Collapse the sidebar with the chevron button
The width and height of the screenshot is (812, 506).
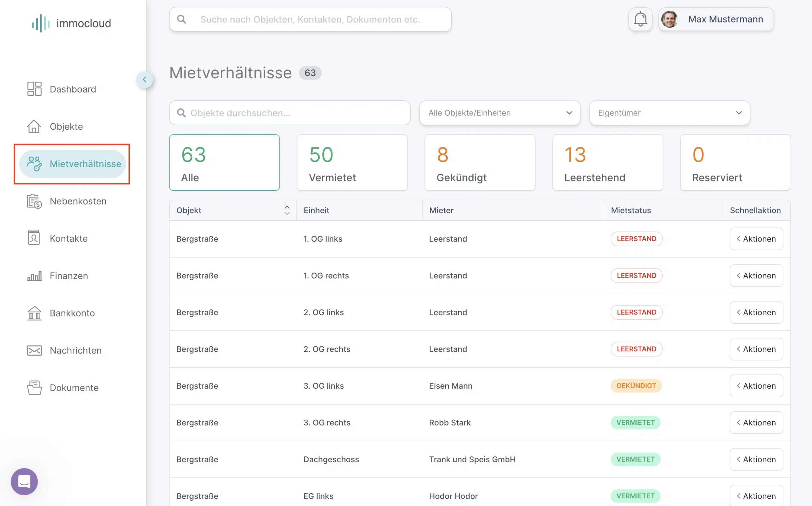[x=145, y=80]
